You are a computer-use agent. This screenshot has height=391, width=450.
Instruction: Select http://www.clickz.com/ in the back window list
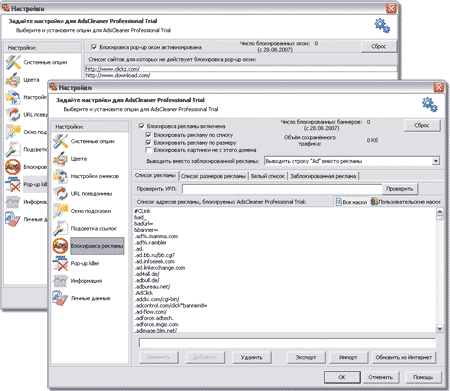(x=241, y=69)
